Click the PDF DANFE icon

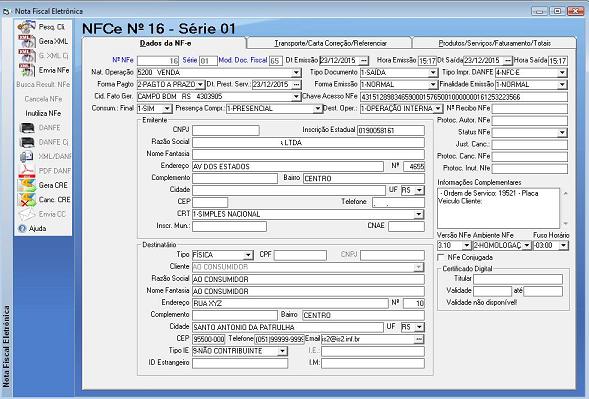[x=27, y=171]
